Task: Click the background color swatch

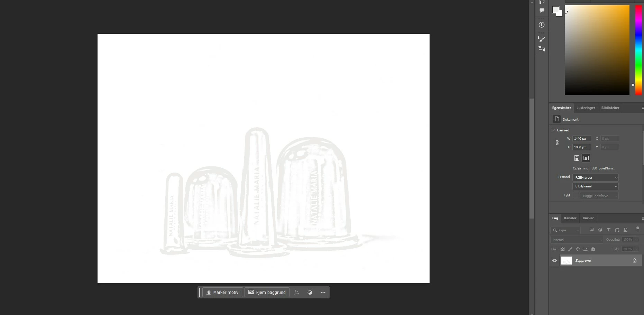Action: (561, 15)
